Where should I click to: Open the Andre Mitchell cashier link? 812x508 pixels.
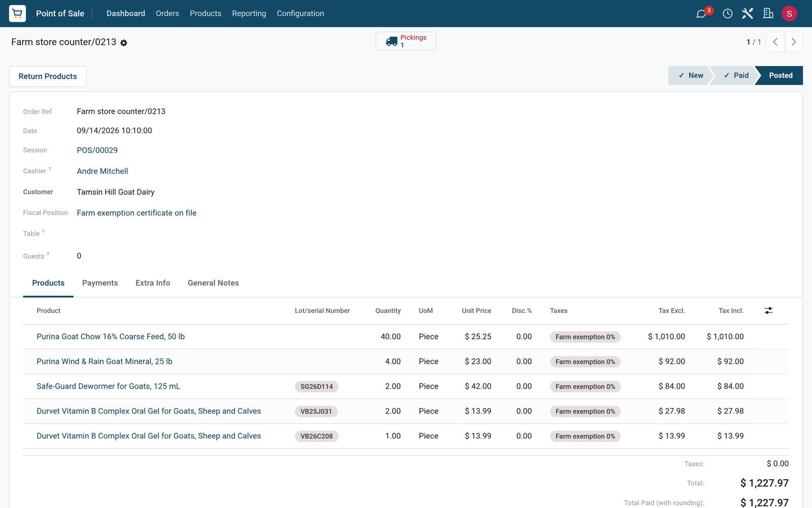pyautogui.click(x=103, y=171)
